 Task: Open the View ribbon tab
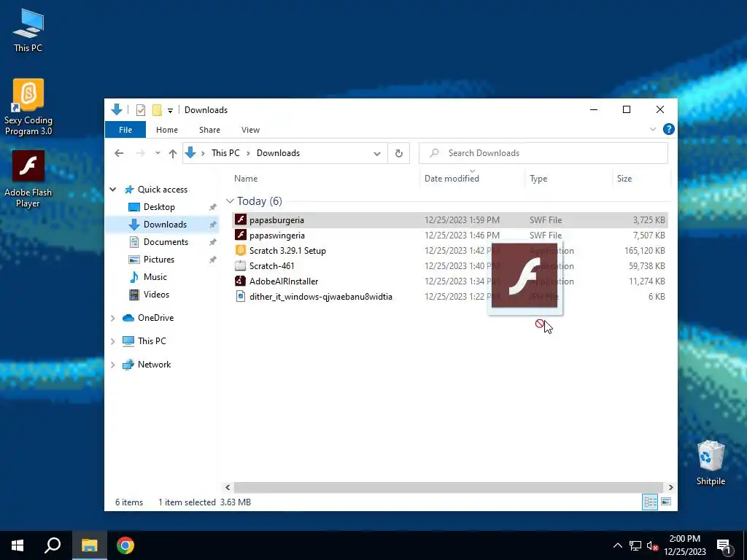[250, 130]
